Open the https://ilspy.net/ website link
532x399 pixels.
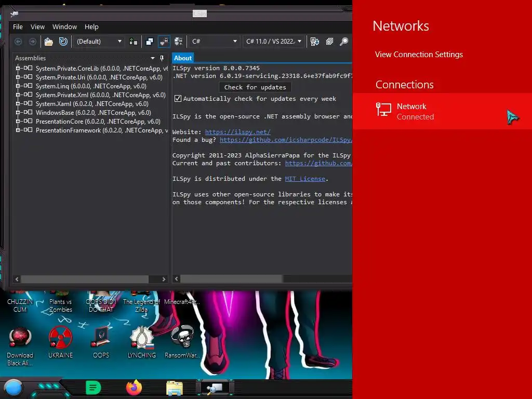tap(238, 132)
